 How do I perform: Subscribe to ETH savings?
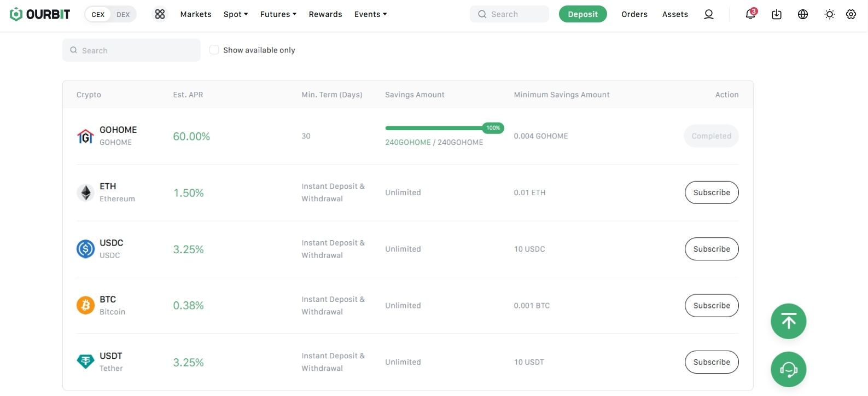[712, 193]
